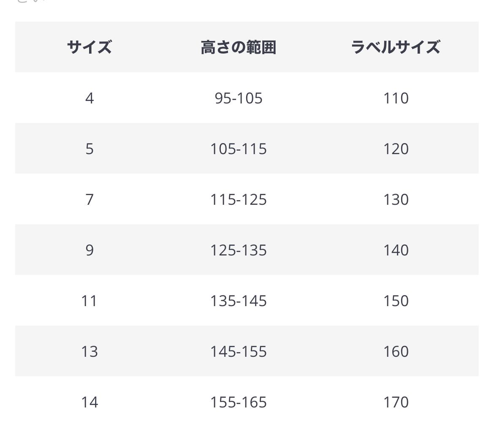
Task: Select the 115-125 height range cell
Action: (x=239, y=199)
